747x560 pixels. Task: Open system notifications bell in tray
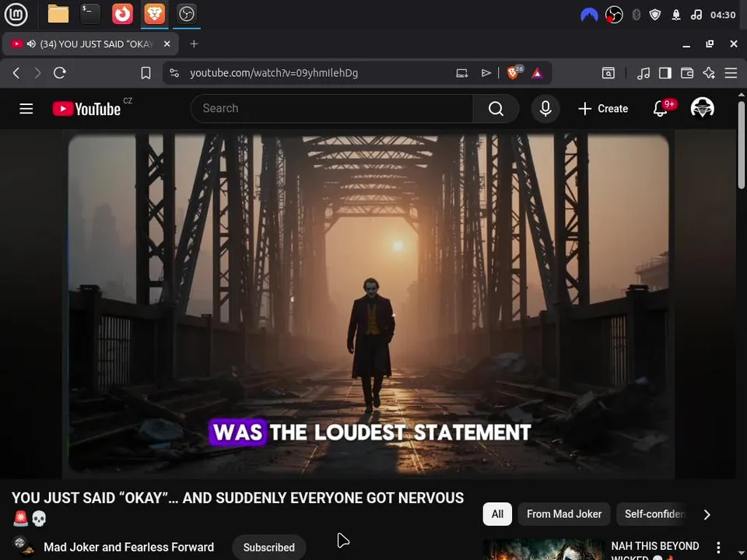(676, 15)
